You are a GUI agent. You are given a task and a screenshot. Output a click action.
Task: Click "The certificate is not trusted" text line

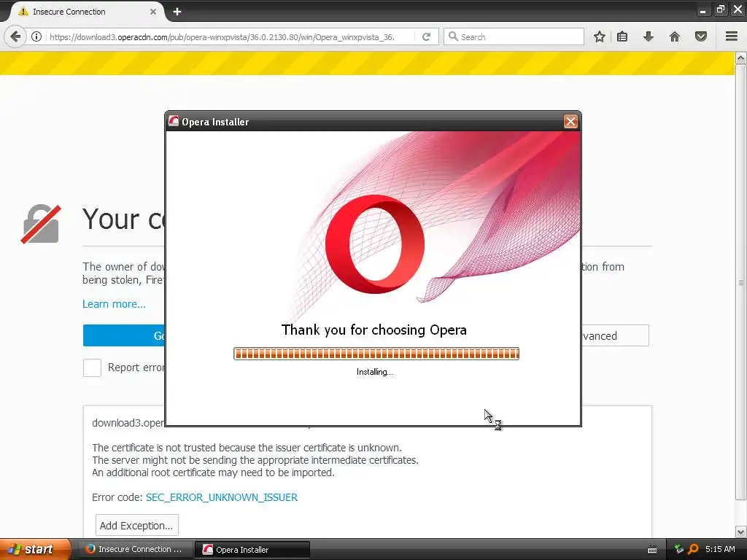(247, 448)
